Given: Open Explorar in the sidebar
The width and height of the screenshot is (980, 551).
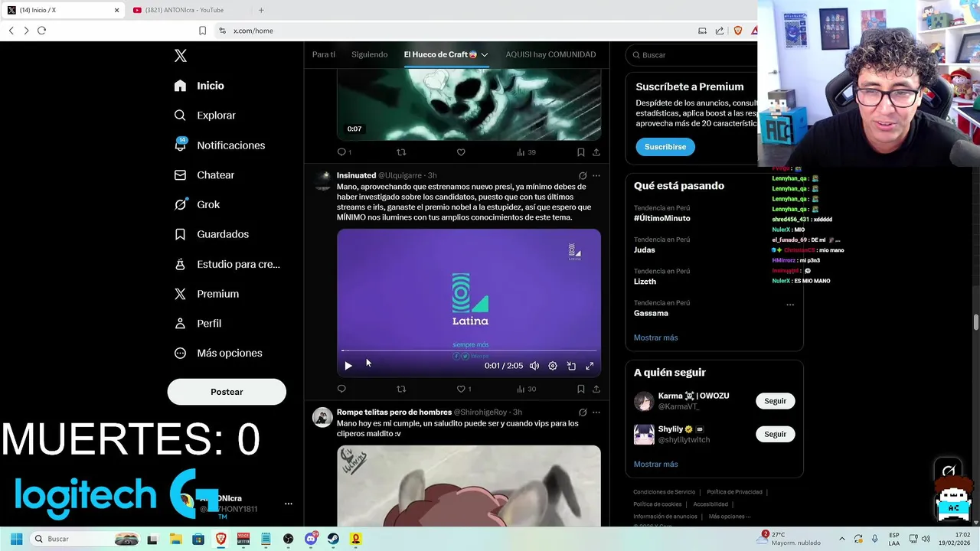Looking at the screenshot, I should click(205, 116).
